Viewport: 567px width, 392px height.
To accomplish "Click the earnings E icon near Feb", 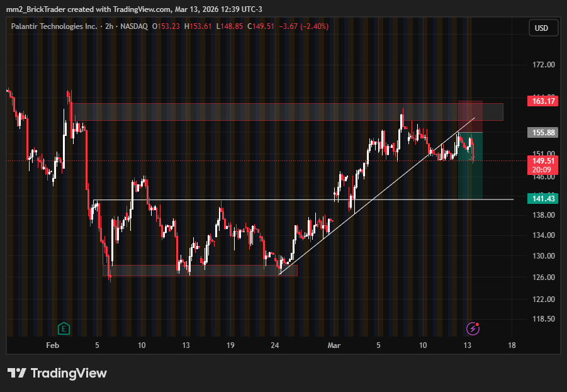I will pyautogui.click(x=64, y=328).
